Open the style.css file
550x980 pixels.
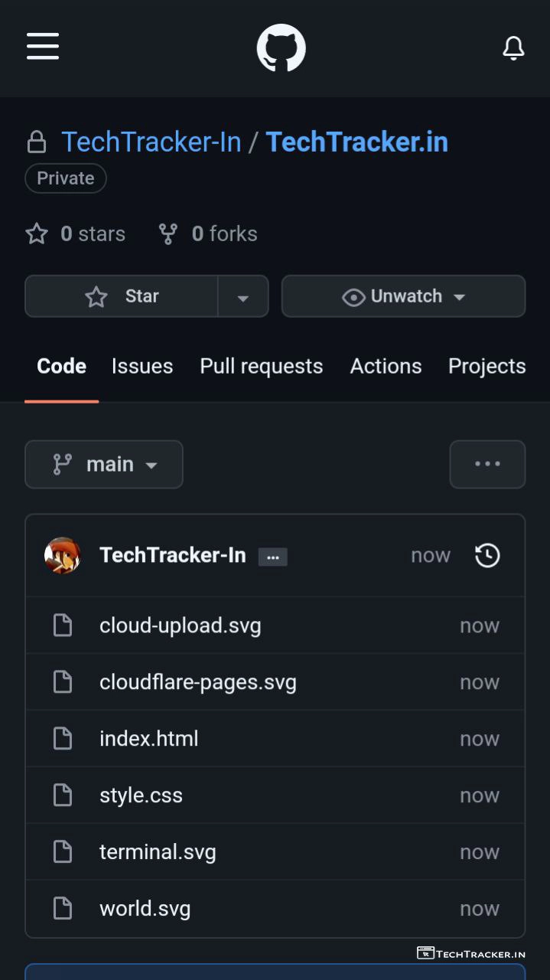coord(141,795)
